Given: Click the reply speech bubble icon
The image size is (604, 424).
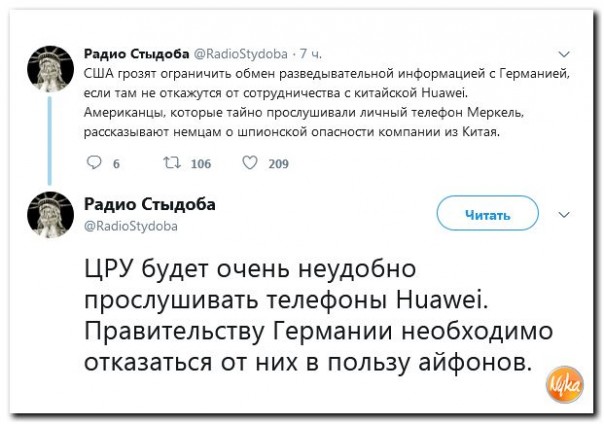Looking at the screenshot, I should pos(95,164).
